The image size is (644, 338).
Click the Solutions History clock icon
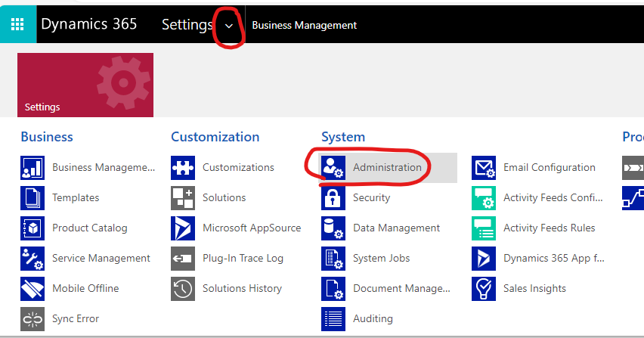coord(183,289)
